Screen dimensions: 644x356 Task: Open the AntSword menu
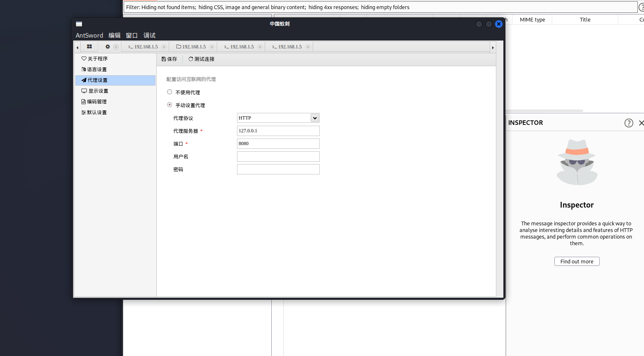[x=89, y=36]
